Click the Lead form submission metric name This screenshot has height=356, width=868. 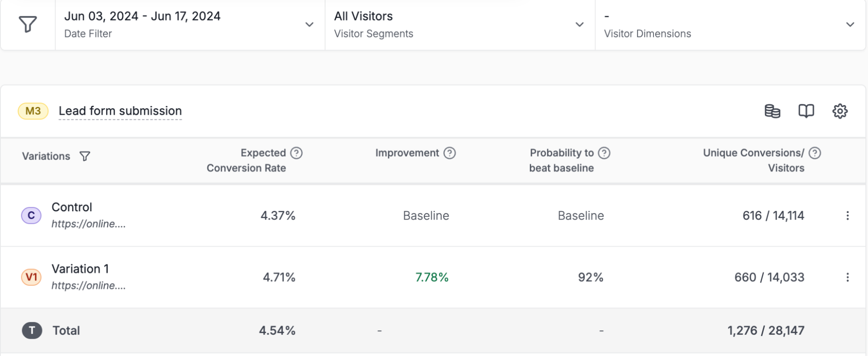(x=120, y=111)
